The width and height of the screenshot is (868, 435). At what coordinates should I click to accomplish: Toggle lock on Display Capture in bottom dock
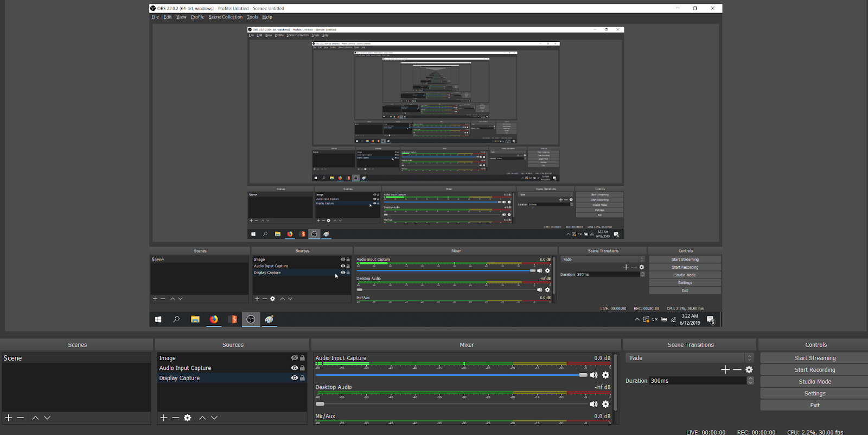(303, 378)
